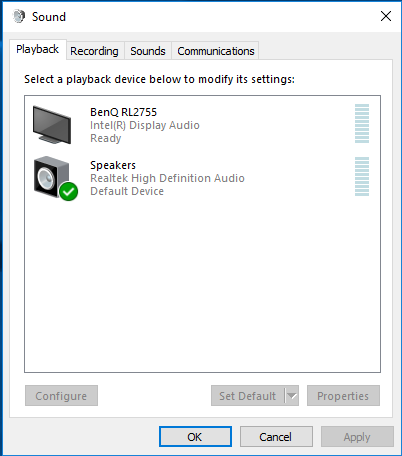Click the Speakers device icon
This screenshot has height=456, width=402.
pyautogui.click(x=52, y=177)
